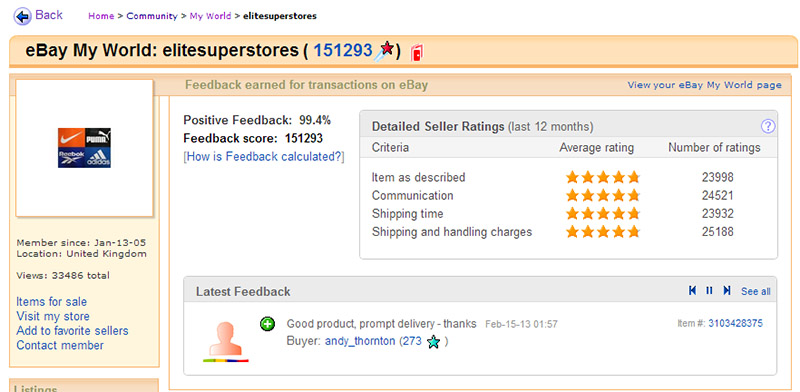Click the Back arrow icon
Image resolution: width=800 pixels, height=392 pixels.
coord(22,16)
